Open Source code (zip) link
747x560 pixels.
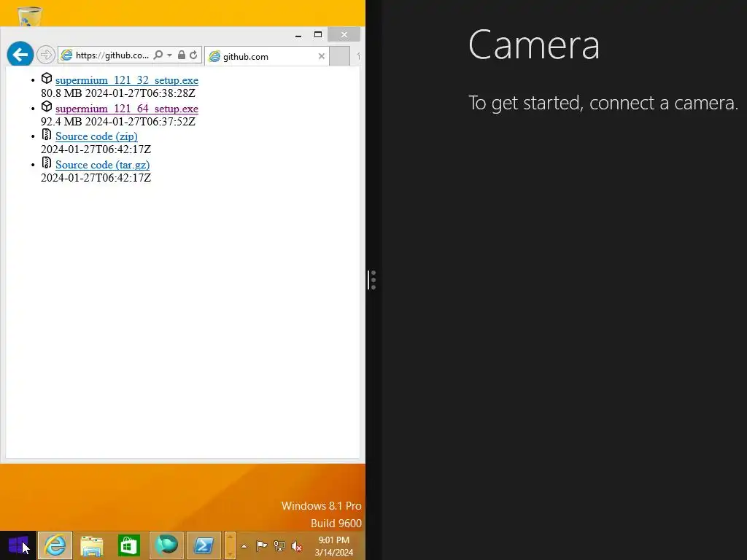point(96,136)
